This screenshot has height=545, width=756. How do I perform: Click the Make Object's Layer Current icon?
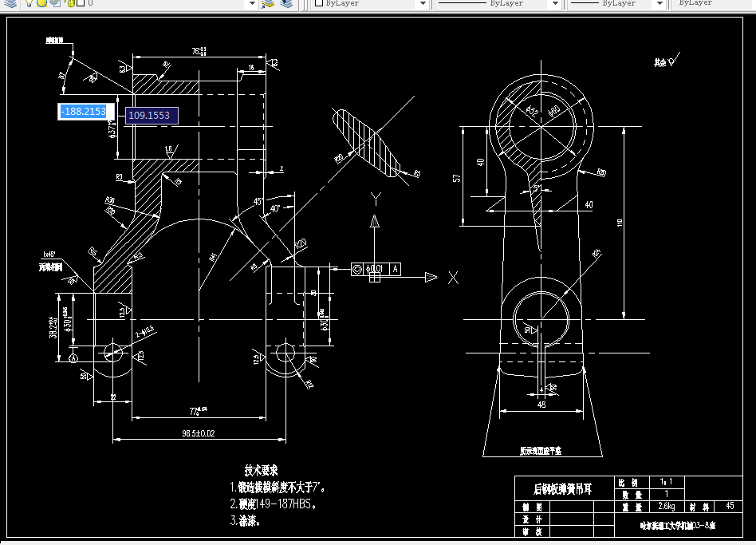coord(268,4)
